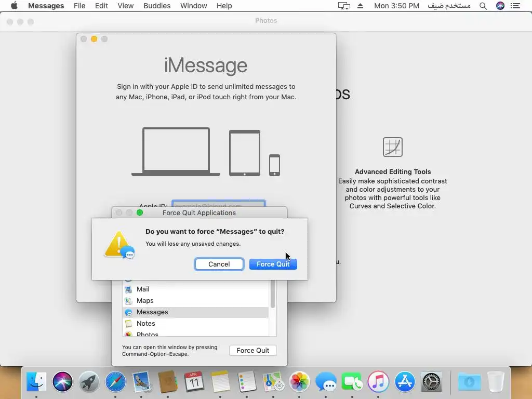The image size is (532, 399).
Task: Open Spotlight search magnifier
Action: 483,6
